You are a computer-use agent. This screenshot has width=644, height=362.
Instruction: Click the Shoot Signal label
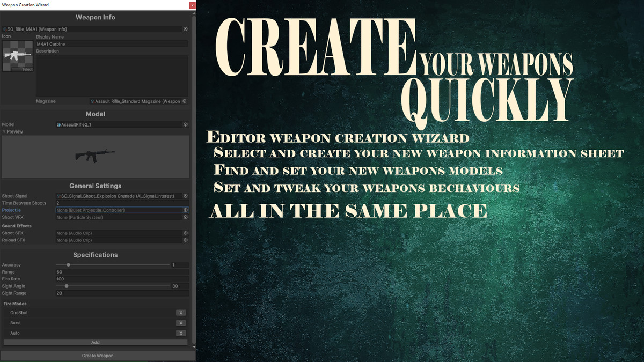tap(14, 196)
